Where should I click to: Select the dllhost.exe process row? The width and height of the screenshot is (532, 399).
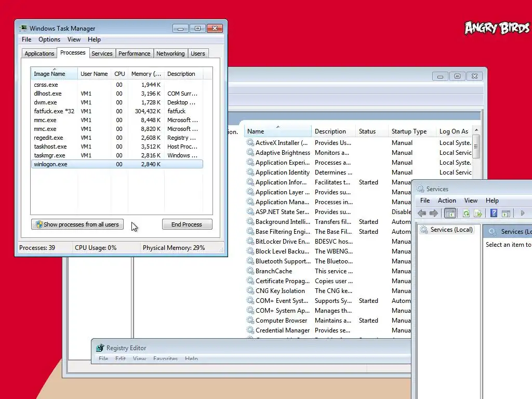pyautogui.click(x=117, y=94)
